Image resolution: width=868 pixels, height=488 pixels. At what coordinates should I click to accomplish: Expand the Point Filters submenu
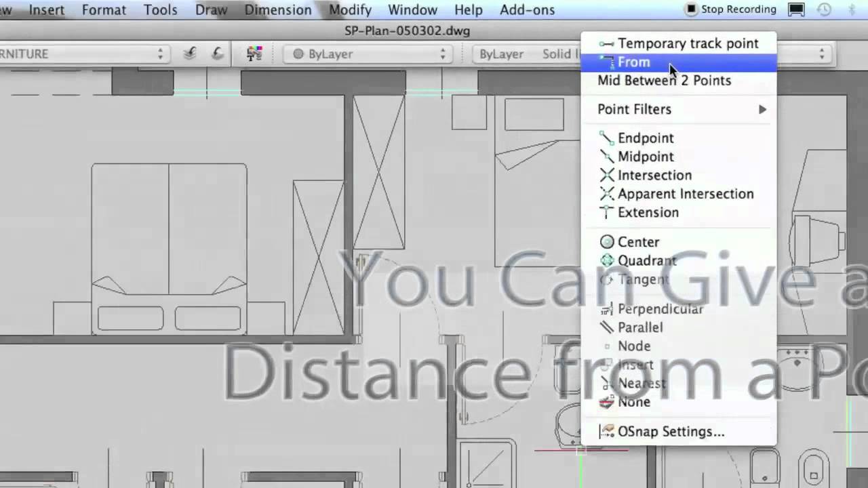pos(679,109)
